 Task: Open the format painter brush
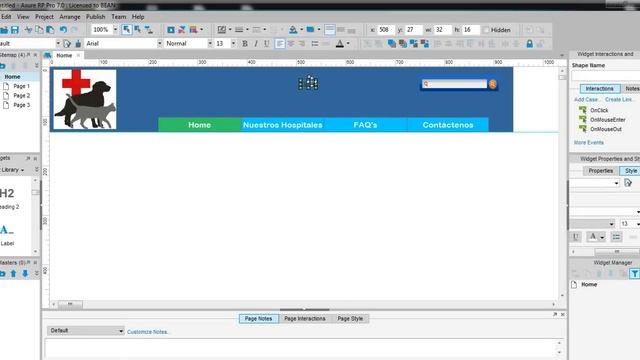78,44
